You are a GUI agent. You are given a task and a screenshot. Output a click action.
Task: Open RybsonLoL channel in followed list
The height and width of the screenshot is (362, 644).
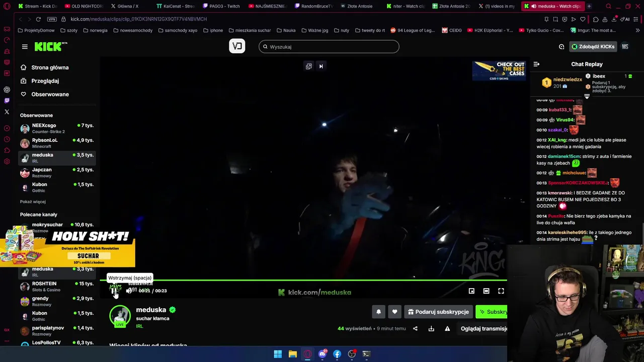click(57, 143)
